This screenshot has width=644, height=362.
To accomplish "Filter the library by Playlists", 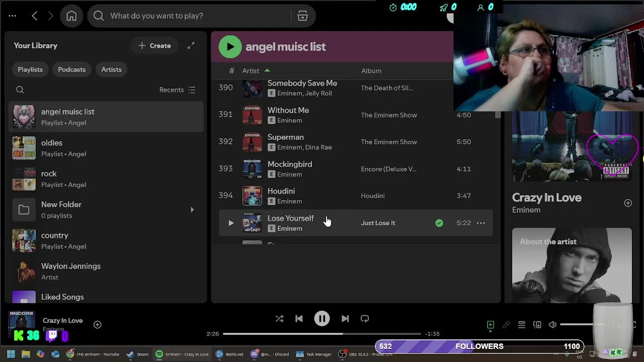I will pos(30,69).
